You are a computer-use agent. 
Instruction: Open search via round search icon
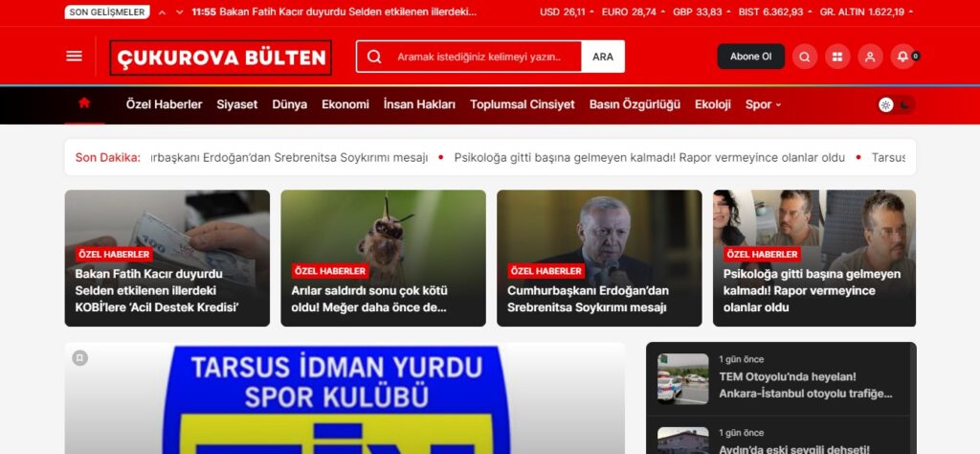coord(804,57)
